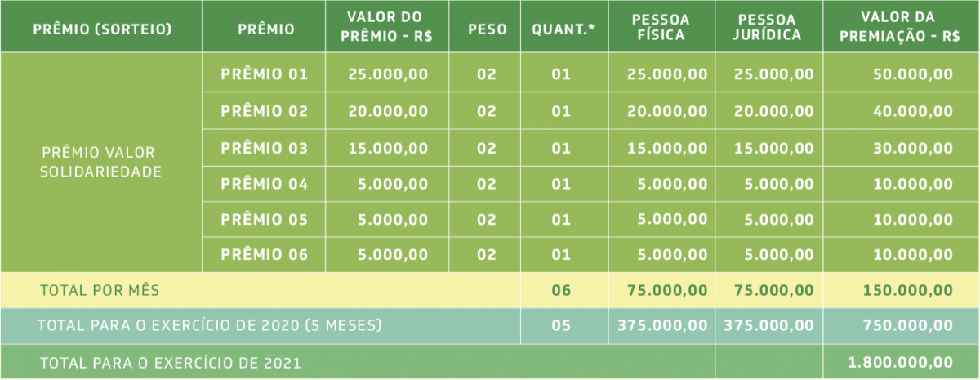Viewport: 980px width, 380px height.
Task: Click the PRÊMIO (SORTEIO) column header
Action: click(x=102, y=29)
